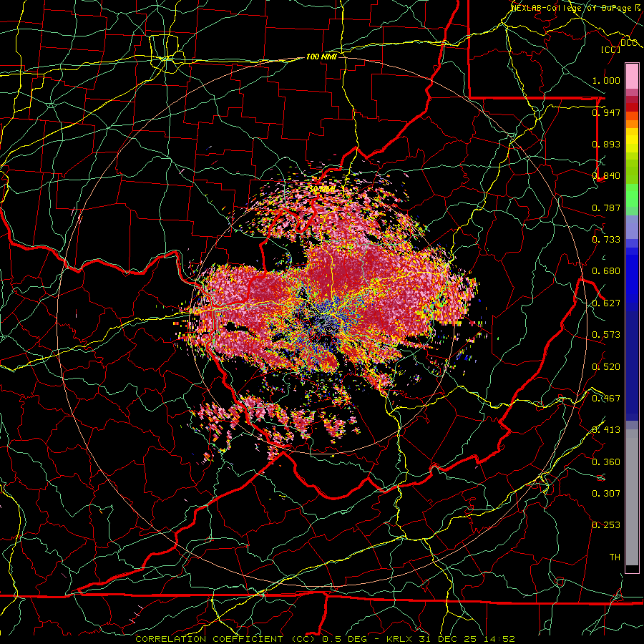Select the 0.627 scale value
This screenshot has width=644, height=644.
point(606,303)
